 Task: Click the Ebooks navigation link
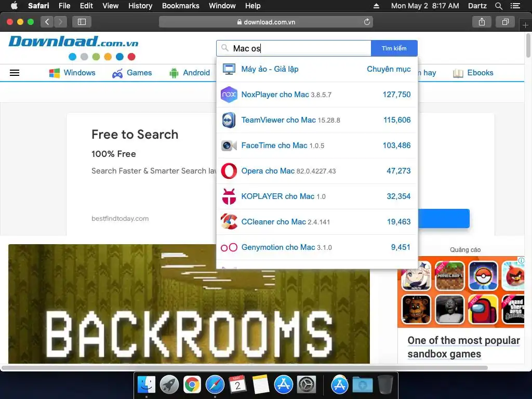click(473, 73)
